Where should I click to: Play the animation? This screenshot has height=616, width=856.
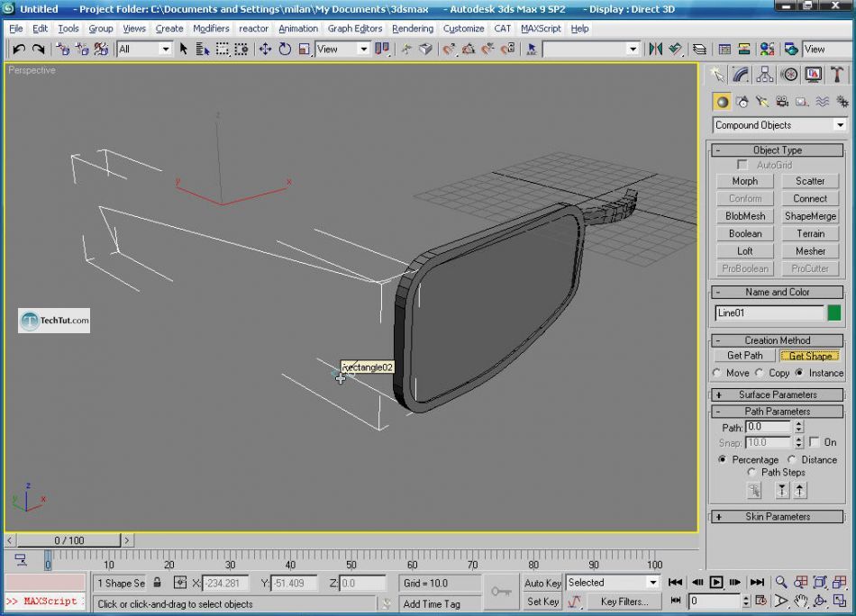(716, 582)
